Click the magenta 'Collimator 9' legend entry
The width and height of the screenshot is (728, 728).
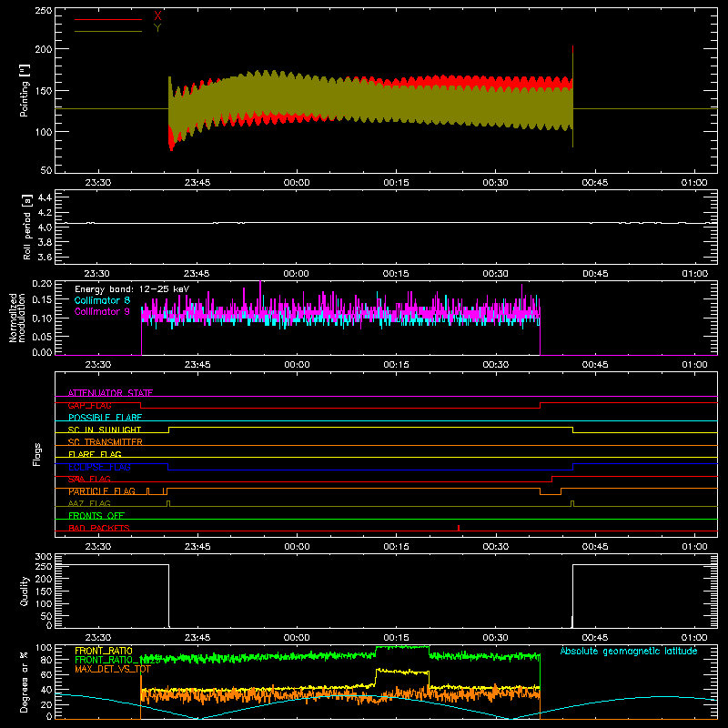pos(102,311)
